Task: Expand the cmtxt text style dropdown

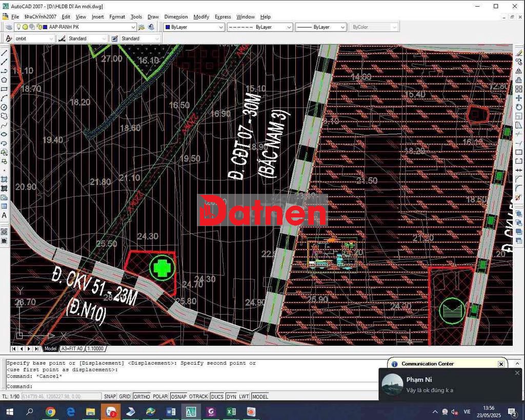Action: point(51,38)
